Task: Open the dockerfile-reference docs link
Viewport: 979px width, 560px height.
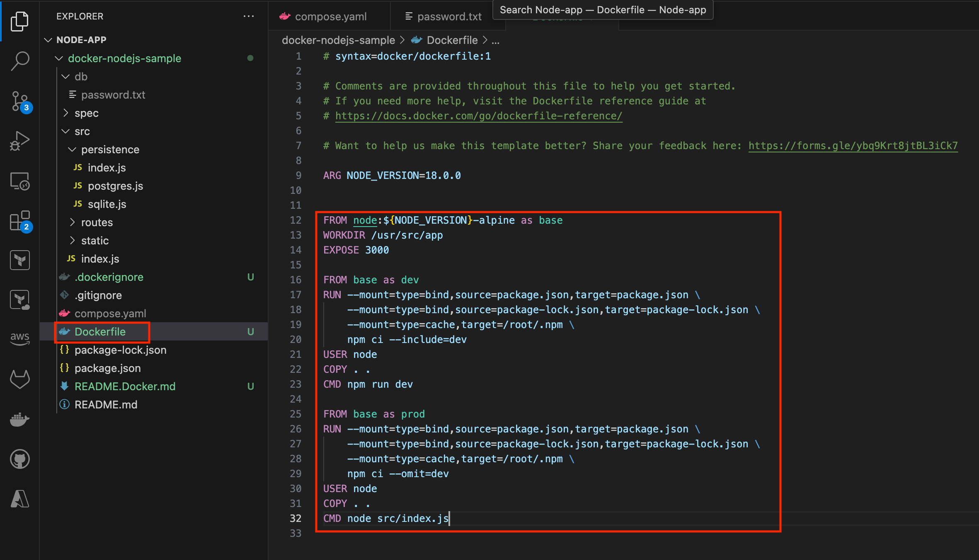Action: pyautogui.click(x=479, y=116)
